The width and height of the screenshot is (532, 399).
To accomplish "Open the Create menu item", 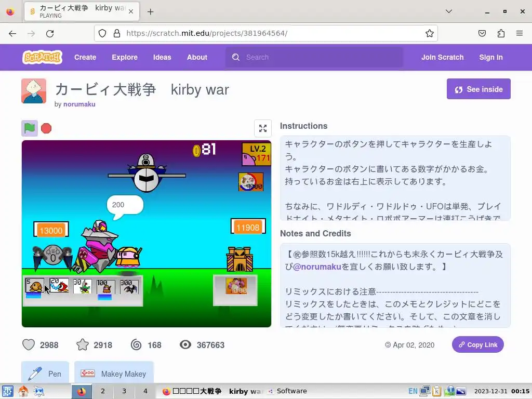I will (85, 57).
